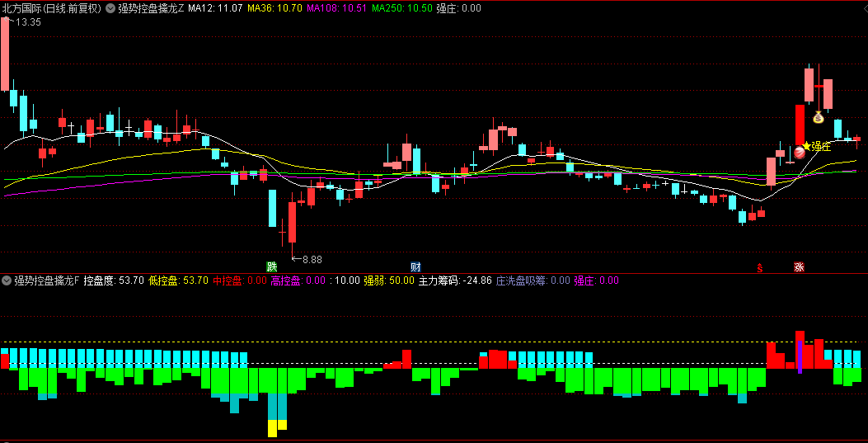Click the unlabeled : 10.00 value
This screenshot has height=443, width=868.
345,280
